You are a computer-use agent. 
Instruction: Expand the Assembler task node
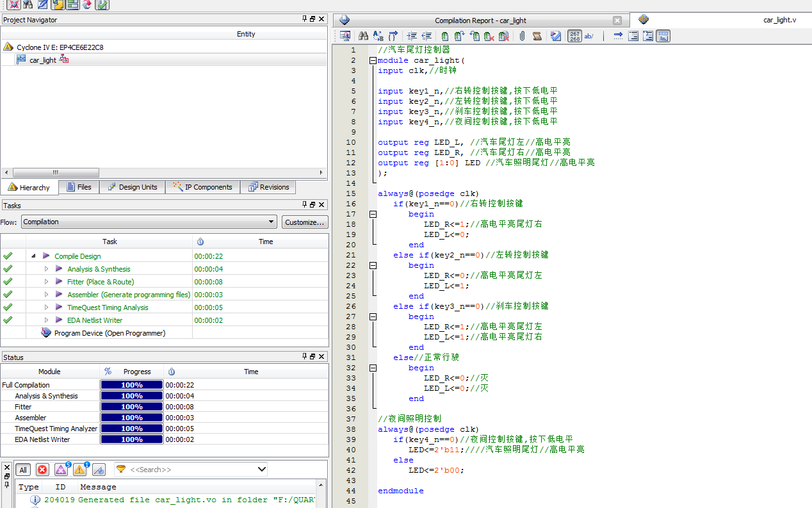[x=46, y=295]
